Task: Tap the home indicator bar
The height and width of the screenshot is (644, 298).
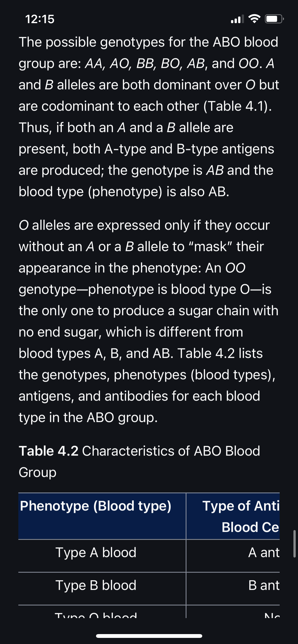Action: click(x=149, y=636)
